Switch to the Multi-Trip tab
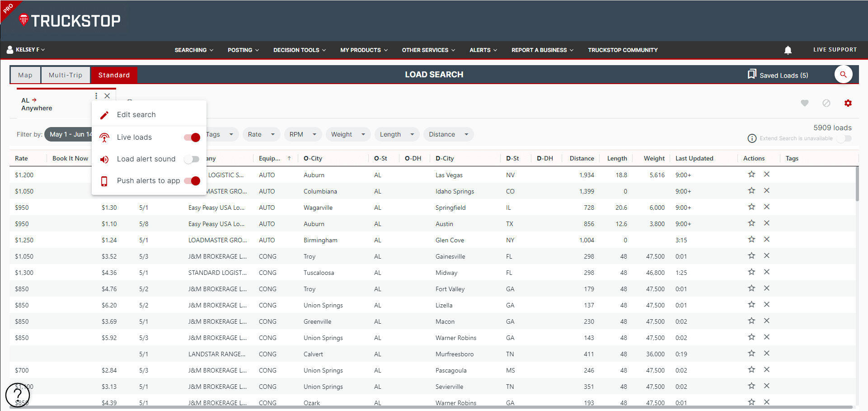The width and height of the screenshot is (868, 411). click(66, 75)
